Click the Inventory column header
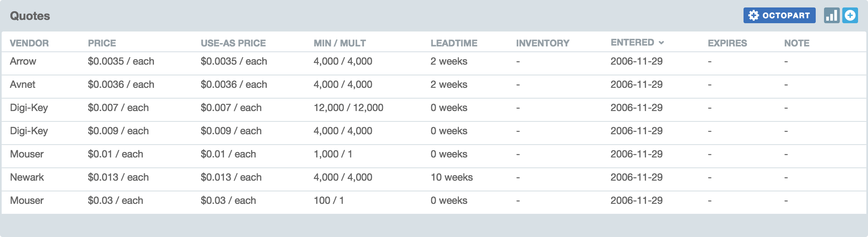Image resolution: width=868 pixels, height=237 pixels. pyautogui.click(x=542, y=43)
